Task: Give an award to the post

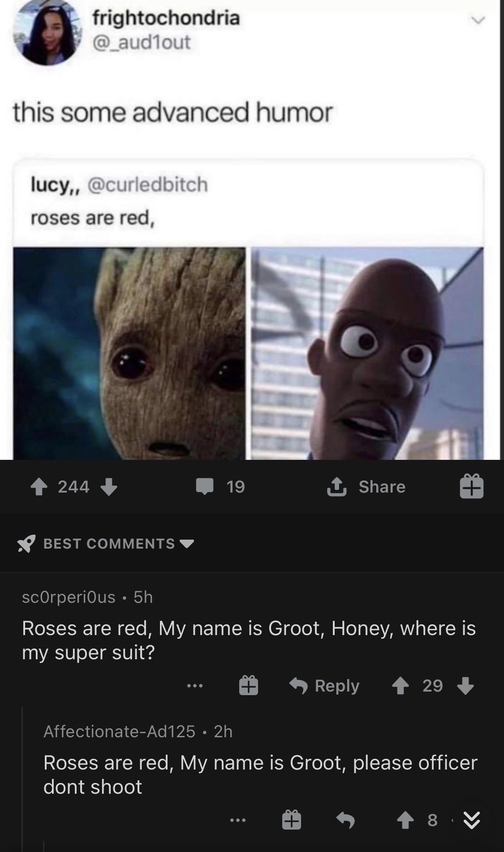Action: (x=472, y=487)
